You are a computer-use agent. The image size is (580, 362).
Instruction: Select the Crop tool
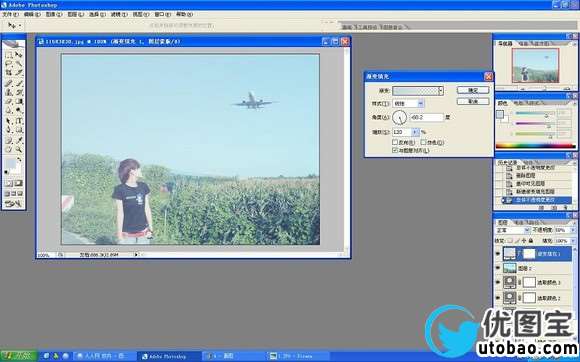(x=9, y=73)
